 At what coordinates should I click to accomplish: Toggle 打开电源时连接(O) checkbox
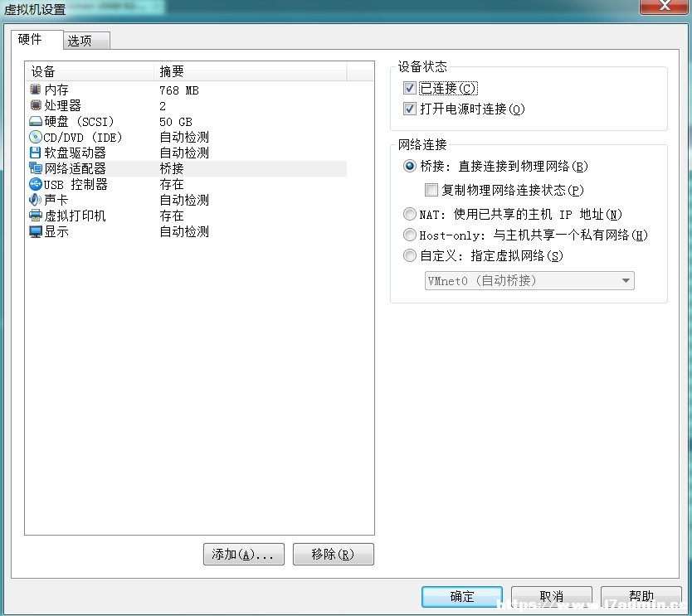(410, 109)
